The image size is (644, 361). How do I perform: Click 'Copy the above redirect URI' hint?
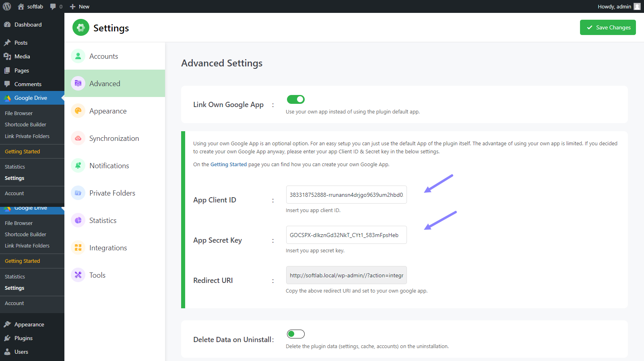[x=357, y=291]
